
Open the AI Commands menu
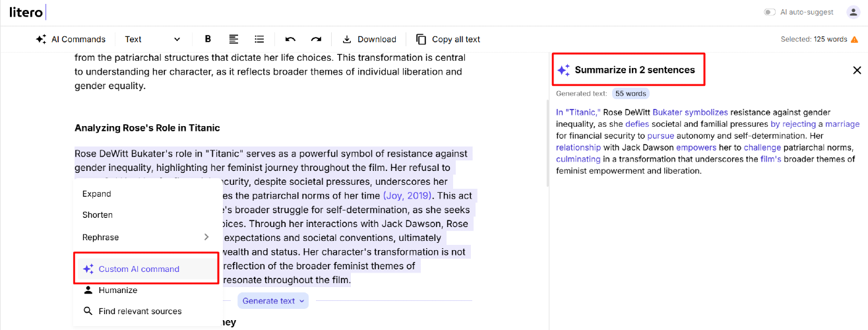[70, 39]
